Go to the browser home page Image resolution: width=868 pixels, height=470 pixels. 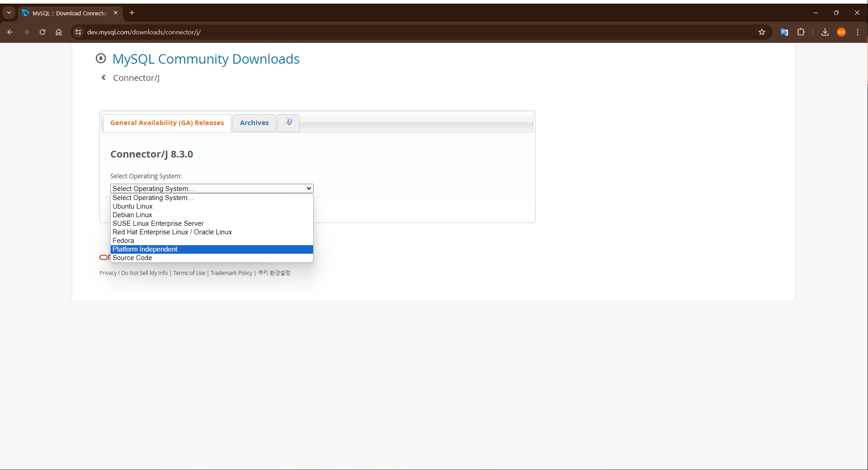tap(59, 32)
